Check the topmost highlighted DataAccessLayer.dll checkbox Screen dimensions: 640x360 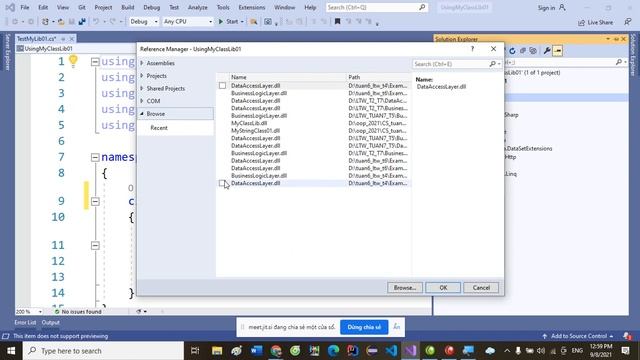tap(222, 86)
